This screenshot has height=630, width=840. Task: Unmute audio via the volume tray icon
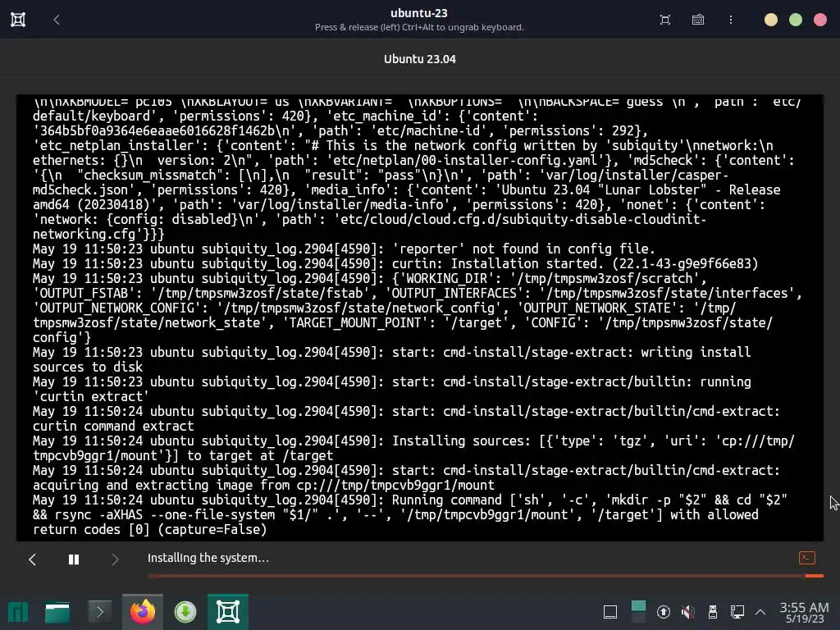click(688, 612)
